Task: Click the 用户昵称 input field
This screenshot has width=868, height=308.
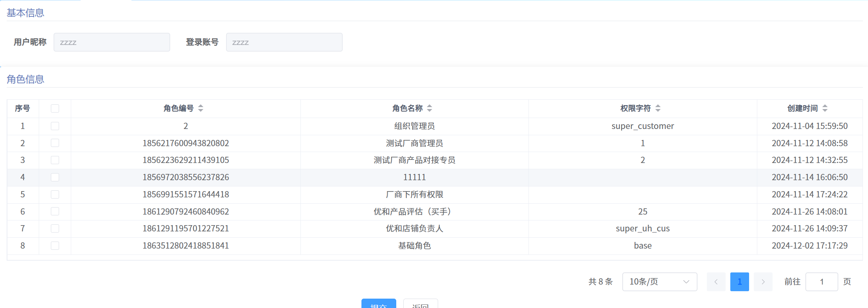Action: coord(112,42)
